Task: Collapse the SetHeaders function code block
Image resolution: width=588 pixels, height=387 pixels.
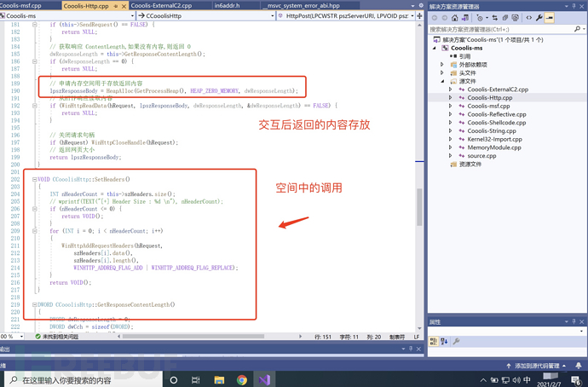Action: point(34,181)
